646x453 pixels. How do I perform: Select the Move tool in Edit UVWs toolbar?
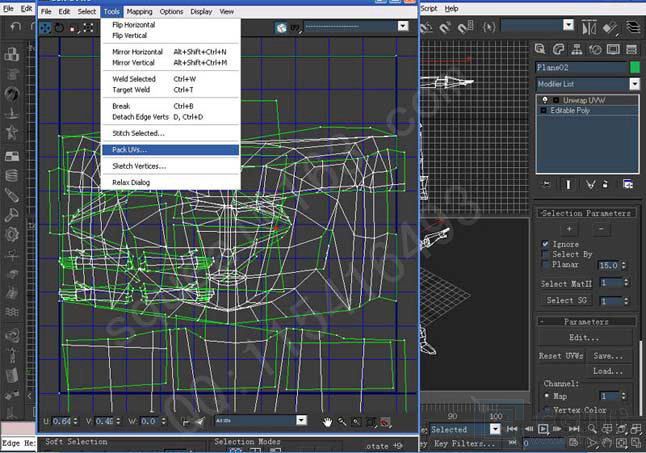click(x=45, y=28)
